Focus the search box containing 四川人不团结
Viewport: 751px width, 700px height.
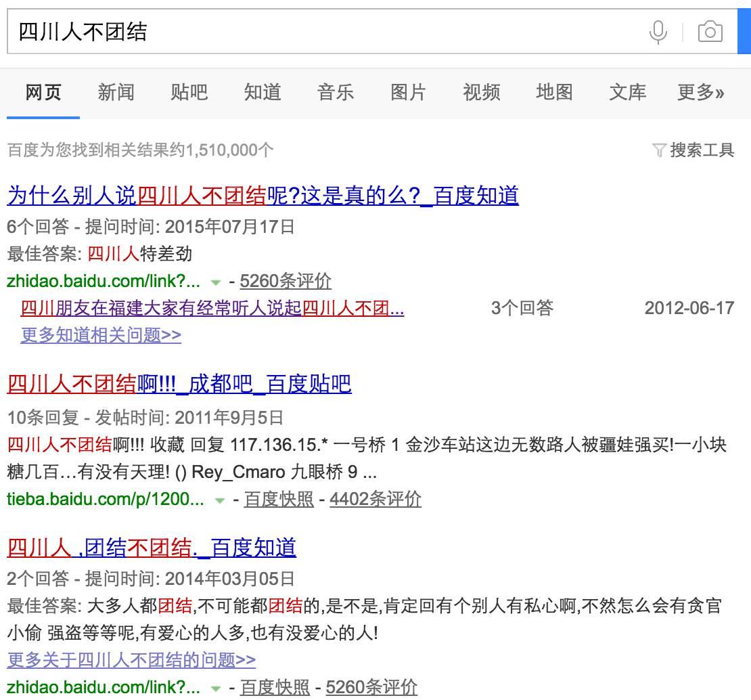coord(371,32)
